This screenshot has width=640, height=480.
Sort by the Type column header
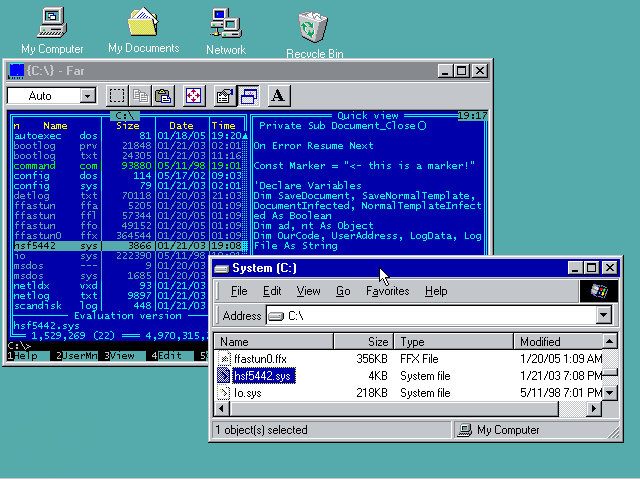(x=453, y=342)
